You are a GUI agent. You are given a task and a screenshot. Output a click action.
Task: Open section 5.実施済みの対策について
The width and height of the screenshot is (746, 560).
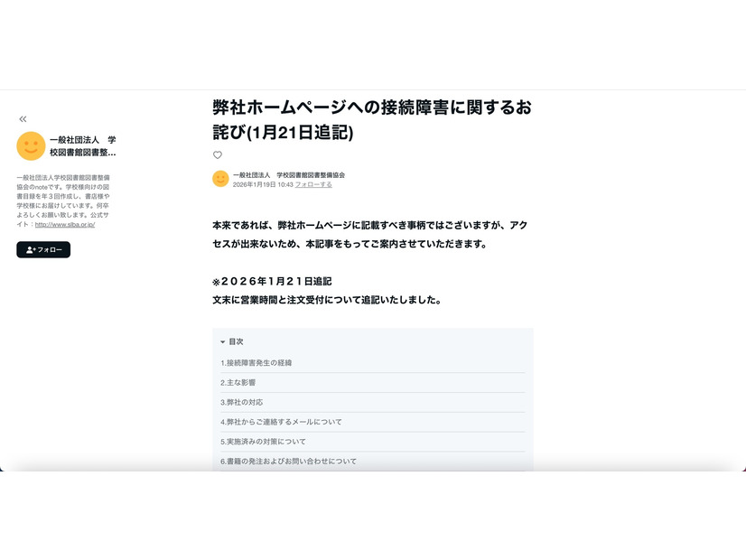tap(268, 442)
